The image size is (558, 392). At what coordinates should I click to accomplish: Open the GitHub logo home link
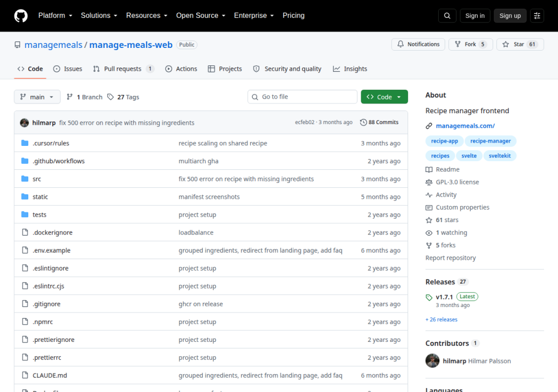pos(21,16)
